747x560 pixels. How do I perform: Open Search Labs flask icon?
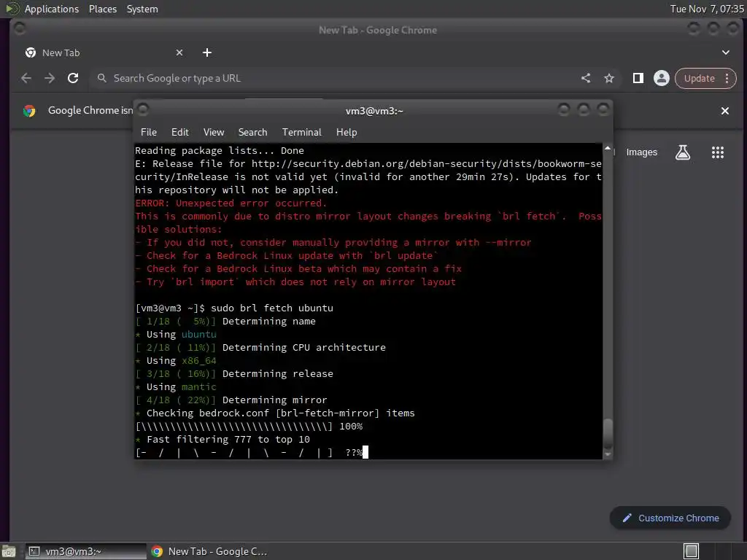pos(683,152)
